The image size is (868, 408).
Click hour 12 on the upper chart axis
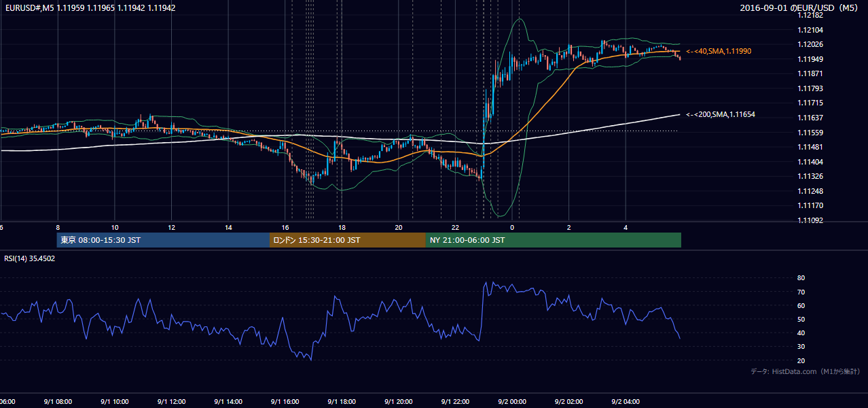[x=172, y=227]
